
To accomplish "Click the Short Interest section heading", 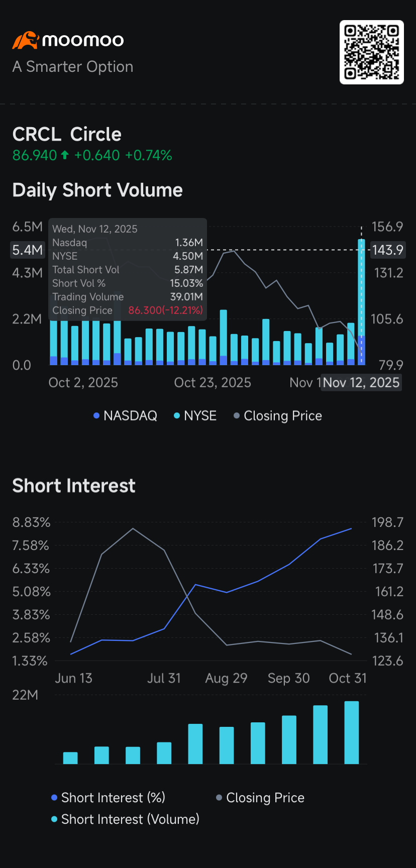I will click(74, 486).
